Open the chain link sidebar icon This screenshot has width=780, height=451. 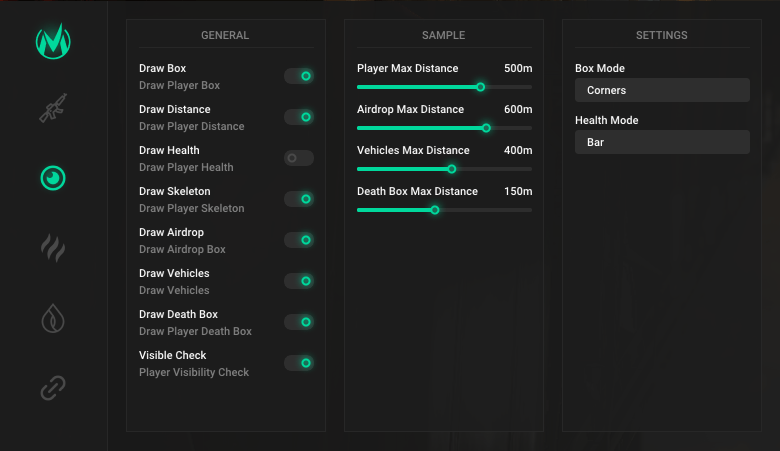pos(52,388)
